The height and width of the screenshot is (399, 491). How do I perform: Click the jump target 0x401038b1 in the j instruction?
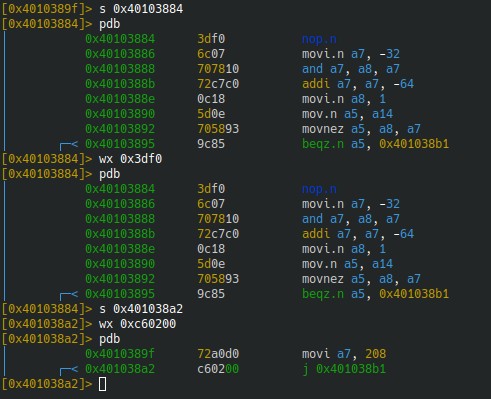(351, 369)
